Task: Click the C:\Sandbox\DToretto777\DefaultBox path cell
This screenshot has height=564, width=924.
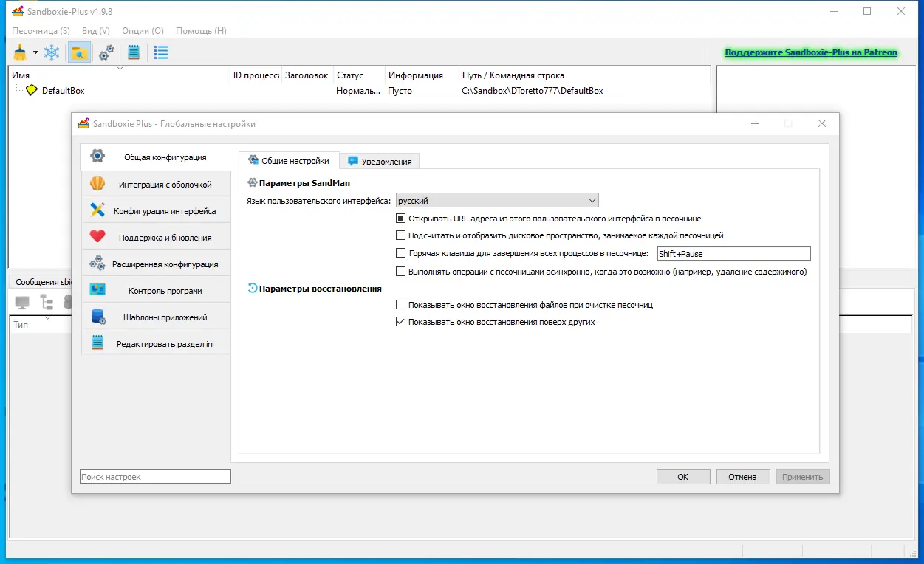Action: point(532,91)
